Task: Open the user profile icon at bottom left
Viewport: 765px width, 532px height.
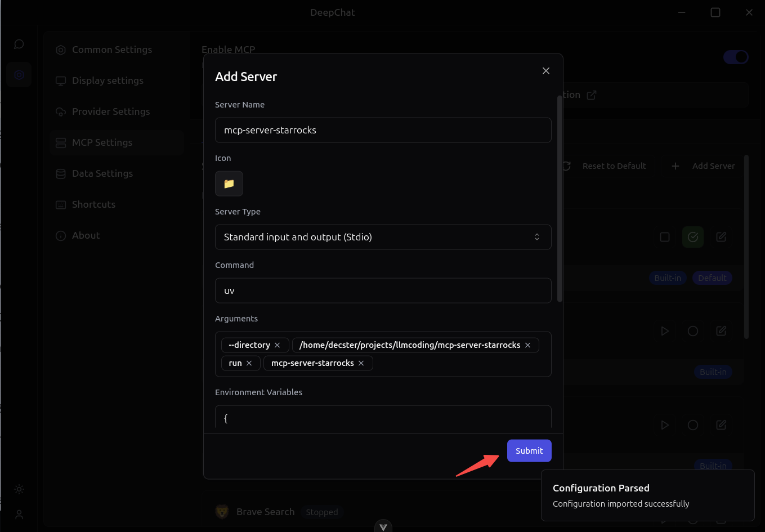Action: [x=19, y=515]
